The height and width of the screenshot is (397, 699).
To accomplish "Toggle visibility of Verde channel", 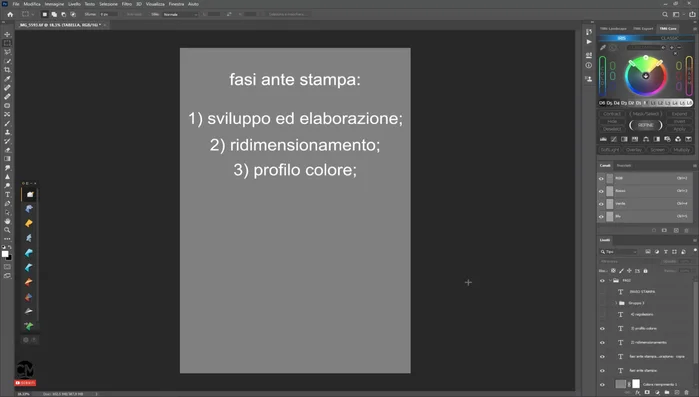I will click(x=601, y=204).
